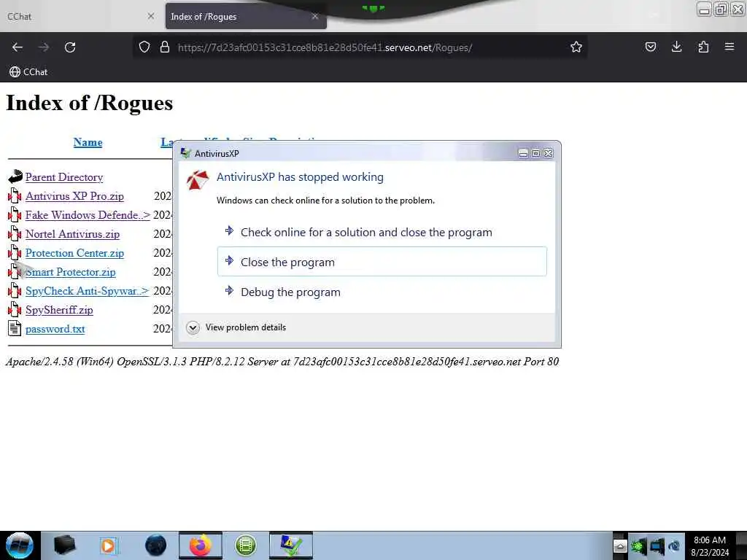Close the AntivirusXP error dialog
The image size is (747, 560).
click(549, 153)
